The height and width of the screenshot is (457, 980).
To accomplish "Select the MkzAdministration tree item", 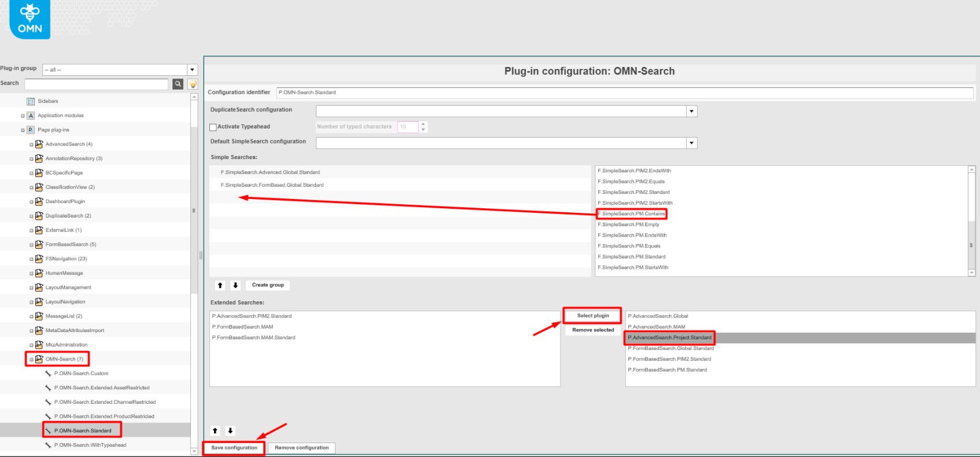I will (67, 345).
